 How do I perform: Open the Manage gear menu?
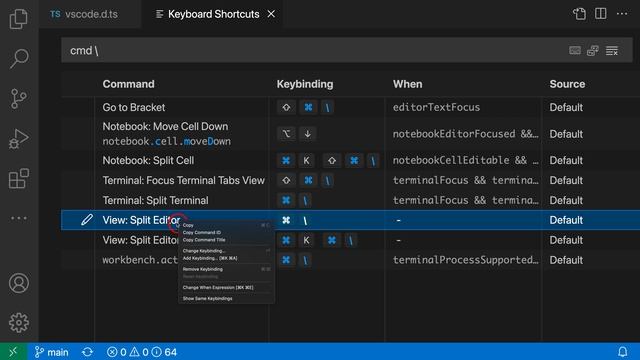click(19, 322)
